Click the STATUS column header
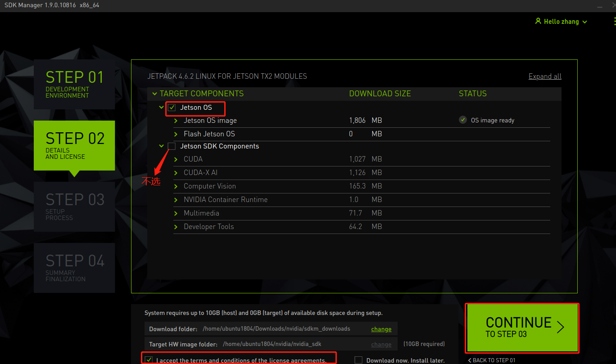The height and width of the screenshot is (364, 616). 473,94
